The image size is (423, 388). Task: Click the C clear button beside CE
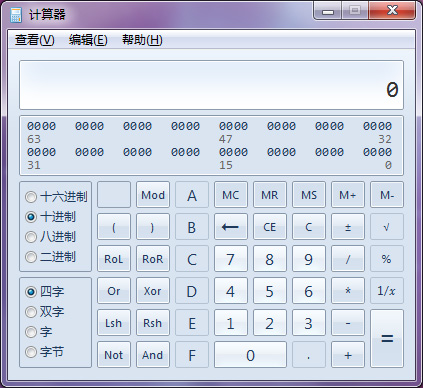(x=309, y=227)
